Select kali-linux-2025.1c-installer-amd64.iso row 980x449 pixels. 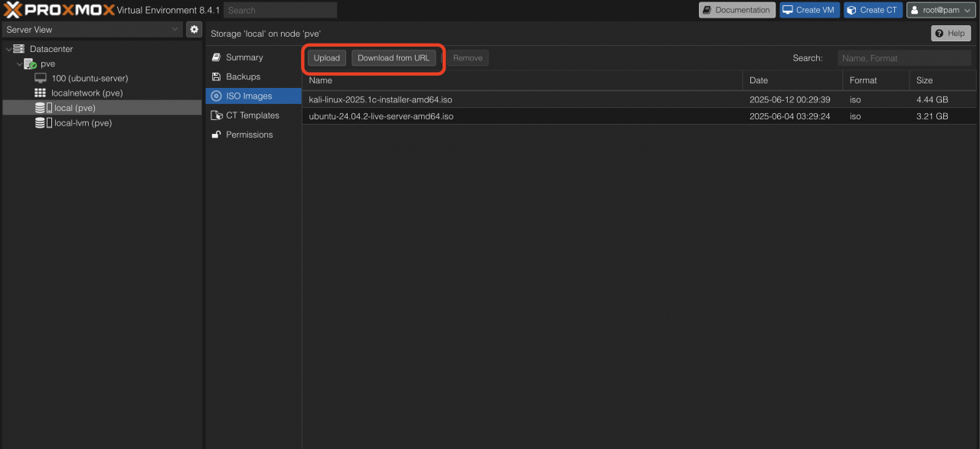pos(639,99)
